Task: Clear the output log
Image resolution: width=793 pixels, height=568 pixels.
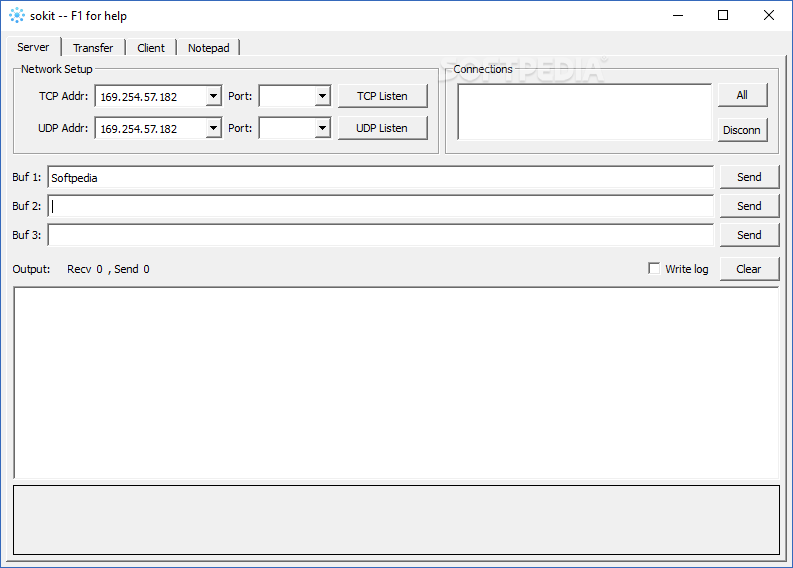Action: coord(749,269)
